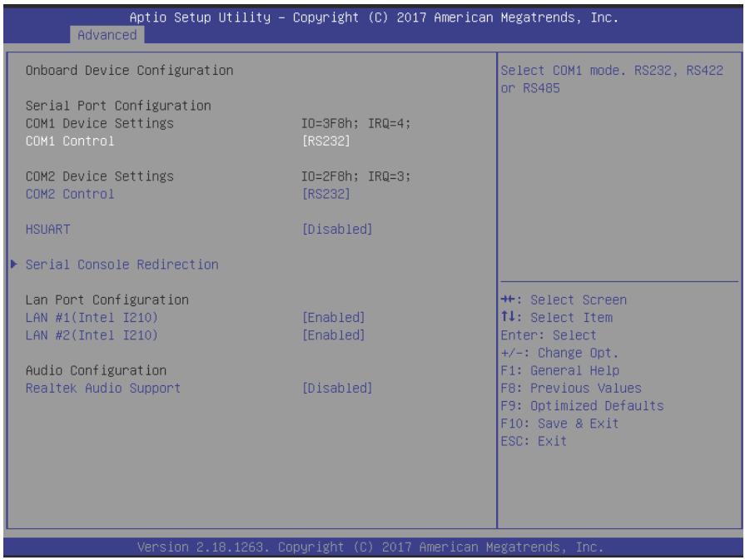The width and height of the screenshot is (745, 560).
Task: Toggle LAN #2 Enabled value
Action: pos(334,335)
